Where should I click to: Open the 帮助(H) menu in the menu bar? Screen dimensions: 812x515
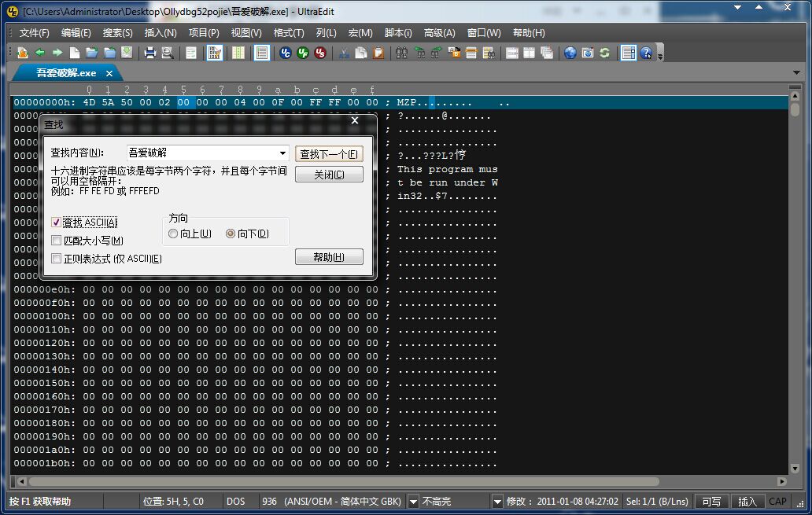pyautogui.click(x=529, y=33)
